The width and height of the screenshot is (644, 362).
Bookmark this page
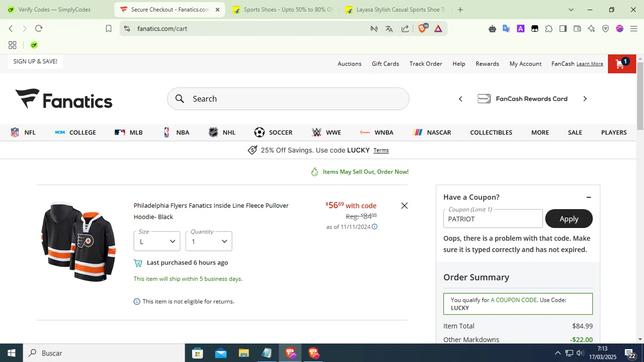coord(109,28)
